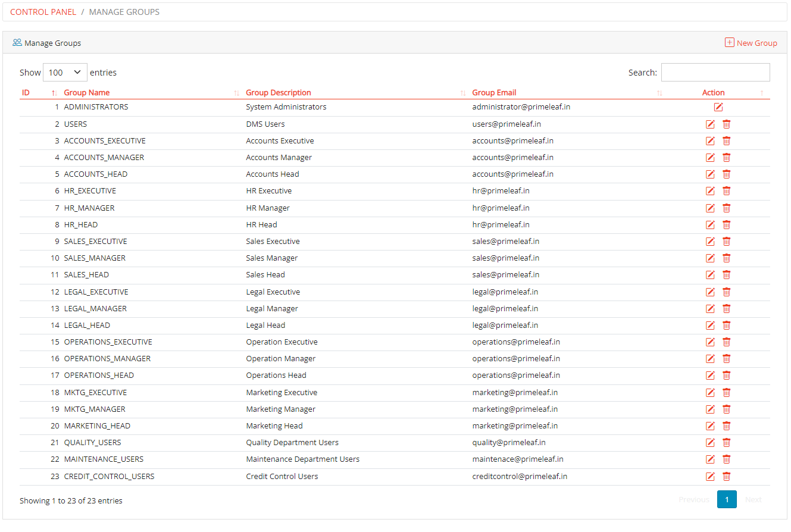This screenshot has width=791, height=532.
Task: Delete the CREDIT_CONTROL_USERS group
Action: (727, 476)
